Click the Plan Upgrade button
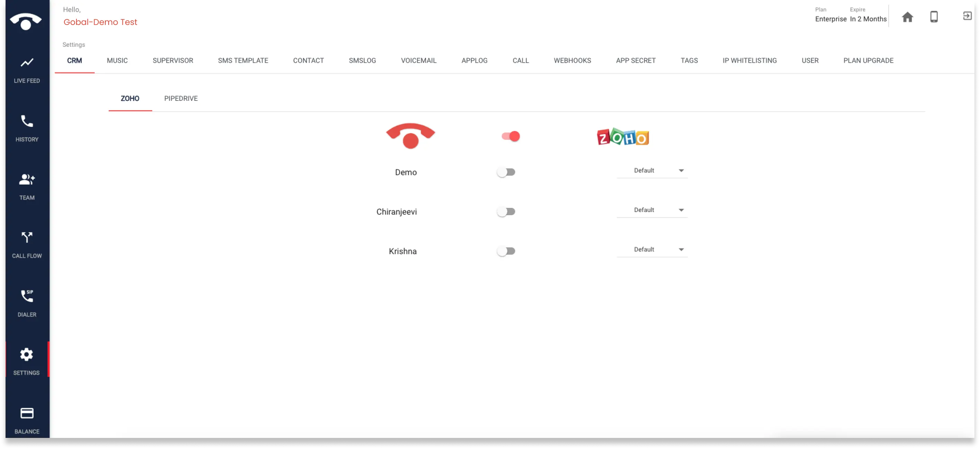The width and height of the screenshot is (980, 449). 868,60
